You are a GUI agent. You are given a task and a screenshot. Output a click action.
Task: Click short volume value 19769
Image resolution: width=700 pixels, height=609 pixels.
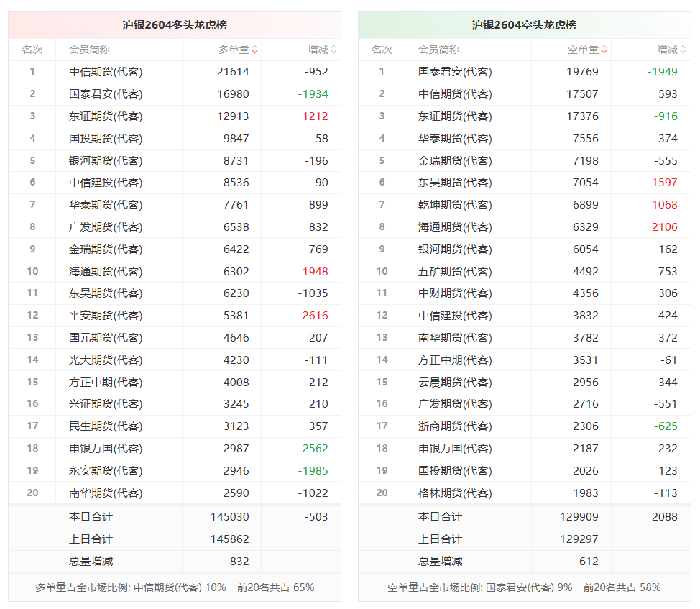(x=583, y=72)
